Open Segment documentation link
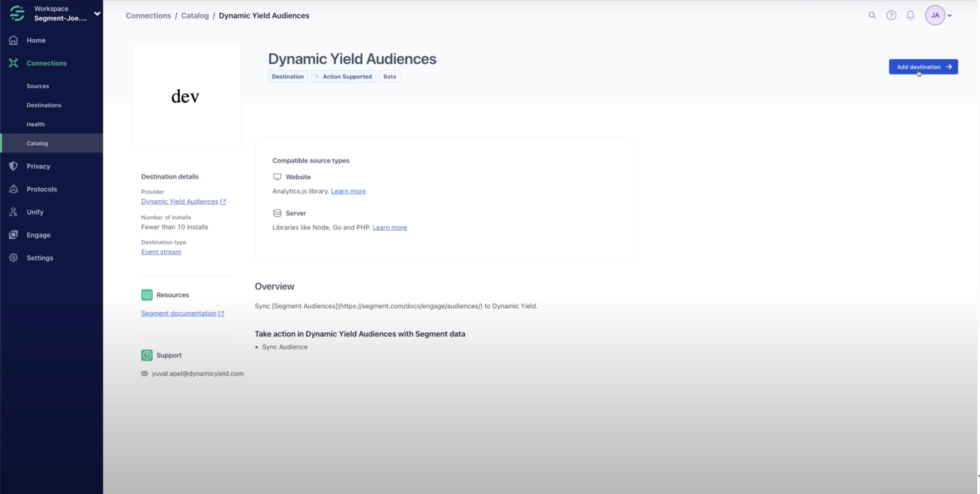 tap(178, 313)
